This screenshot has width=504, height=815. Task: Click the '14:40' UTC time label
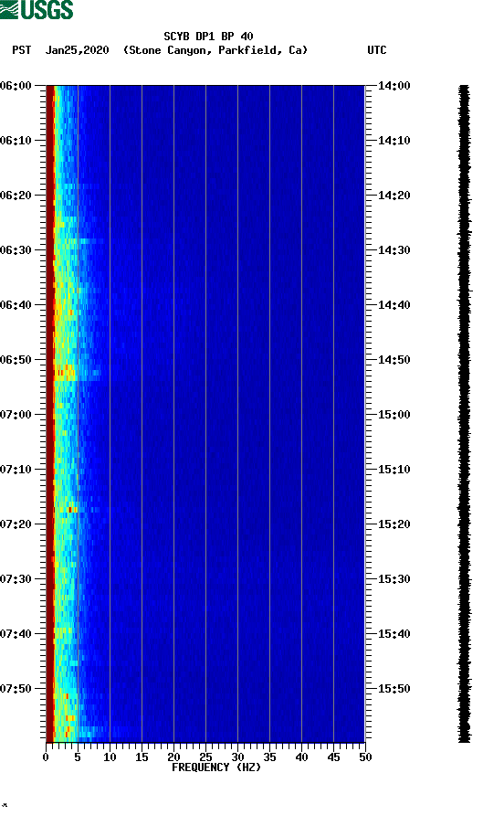pyautogui.click(x=394, y=304)
